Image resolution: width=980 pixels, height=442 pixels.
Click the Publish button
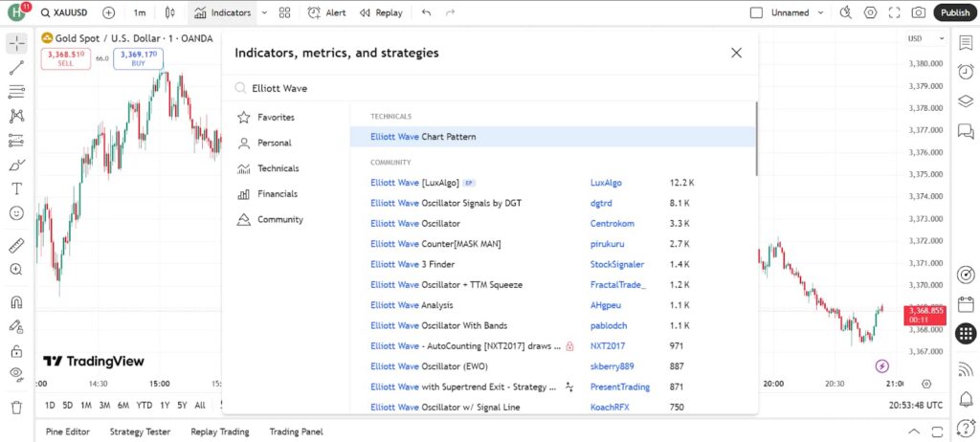click(955, 12)
